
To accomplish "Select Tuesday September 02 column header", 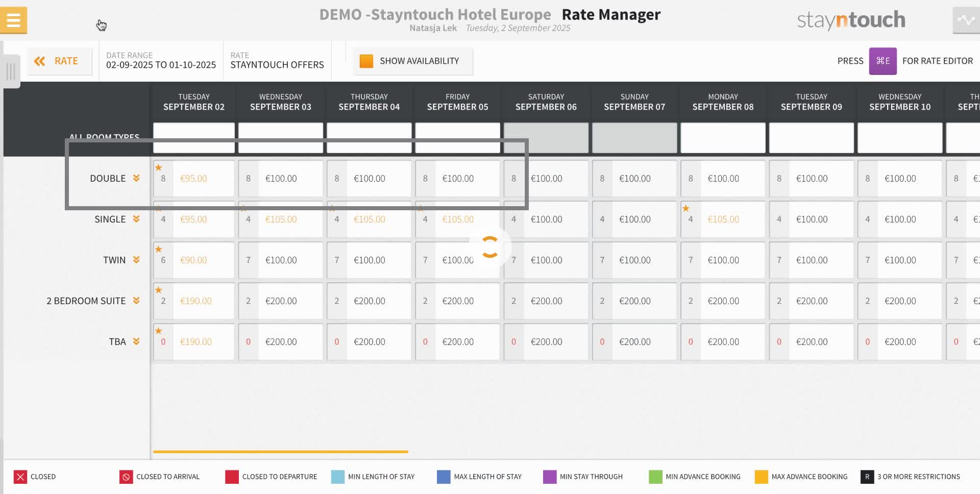I will tap(194, 102).
